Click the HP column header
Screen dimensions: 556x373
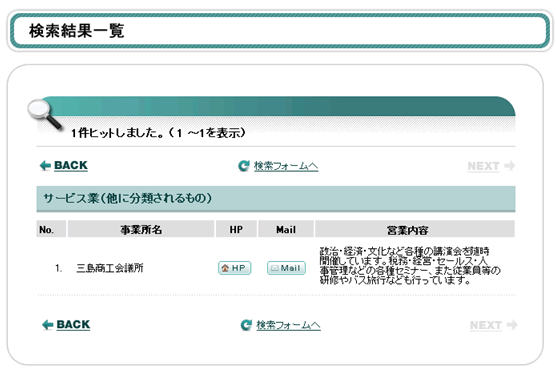236,229
